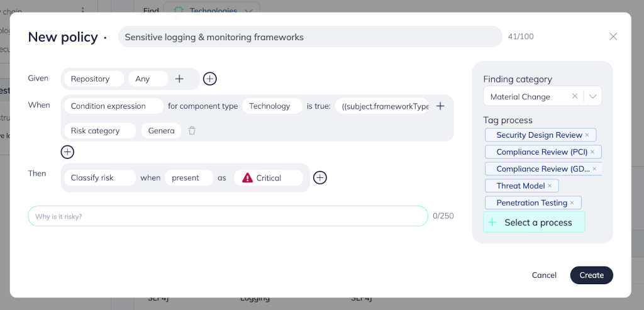Click the Create button

pos(591,275)
